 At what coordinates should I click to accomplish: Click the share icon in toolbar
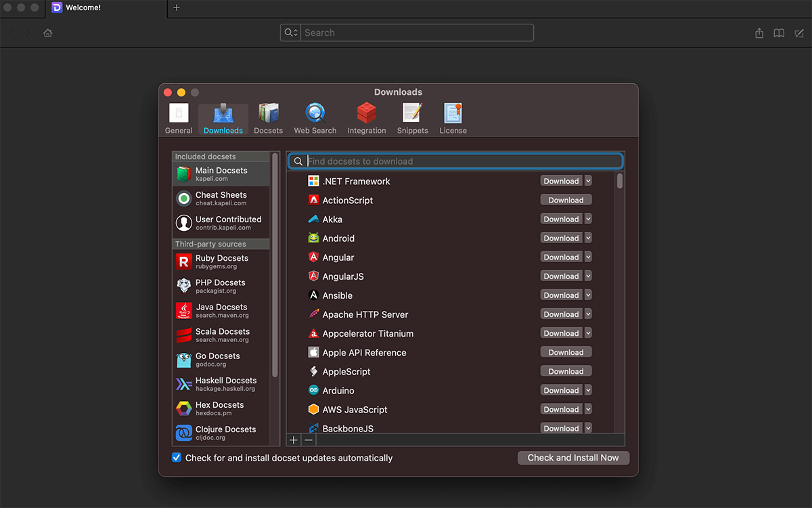(x=759, y=33)
